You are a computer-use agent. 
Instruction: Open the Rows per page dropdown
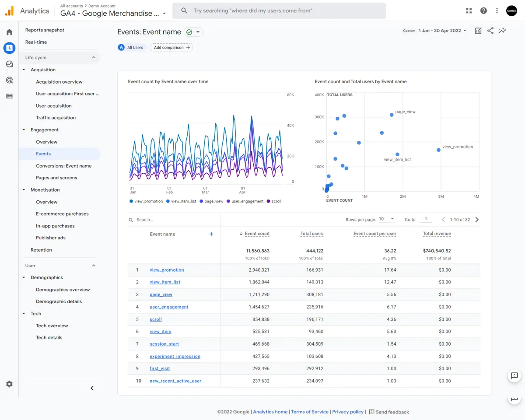point(387,219)
